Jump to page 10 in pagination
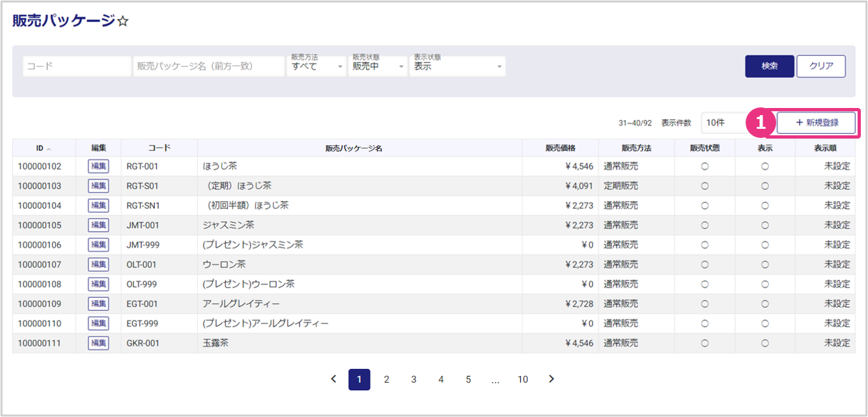Image resolution: width=868 pixels, height=417 pixels. pyautogui.click(x=522, y=379)
